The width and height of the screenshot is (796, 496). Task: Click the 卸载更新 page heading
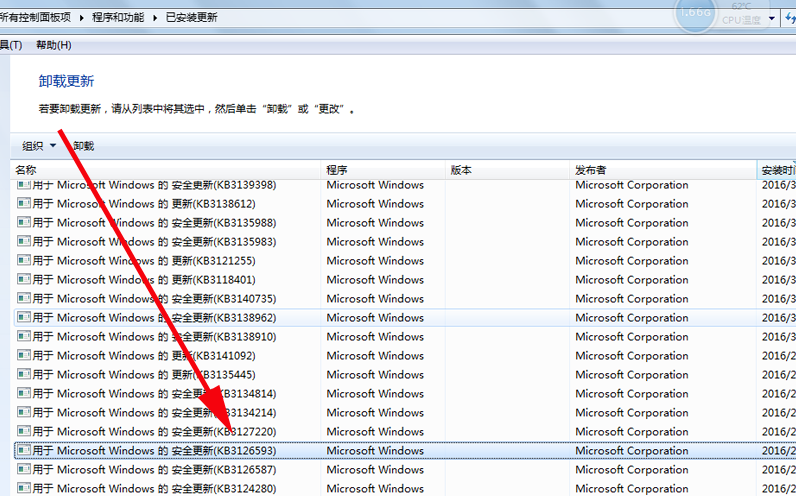coord(66,81)
